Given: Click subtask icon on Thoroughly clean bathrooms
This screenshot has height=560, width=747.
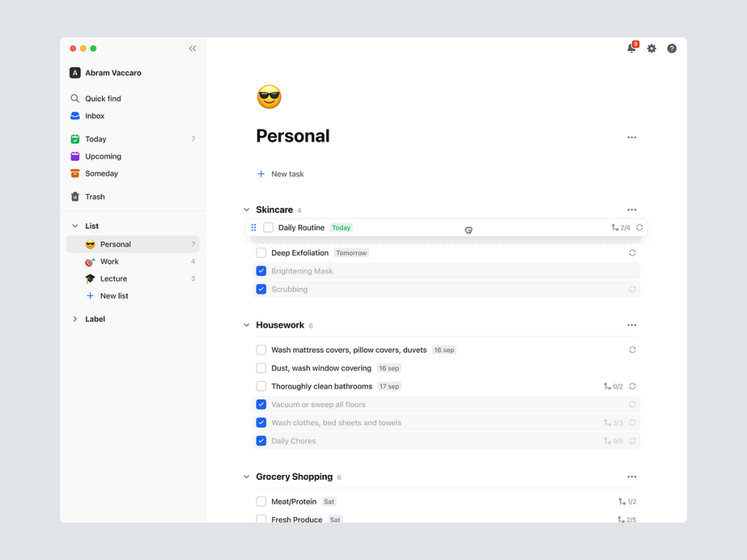Looking at the screenshot, I should 608,386.
